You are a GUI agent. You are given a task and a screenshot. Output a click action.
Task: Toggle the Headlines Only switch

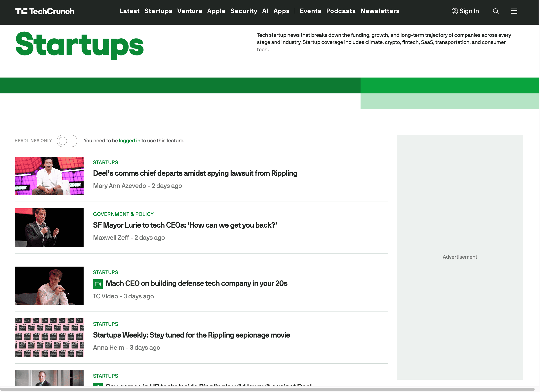tap(67, 141)
